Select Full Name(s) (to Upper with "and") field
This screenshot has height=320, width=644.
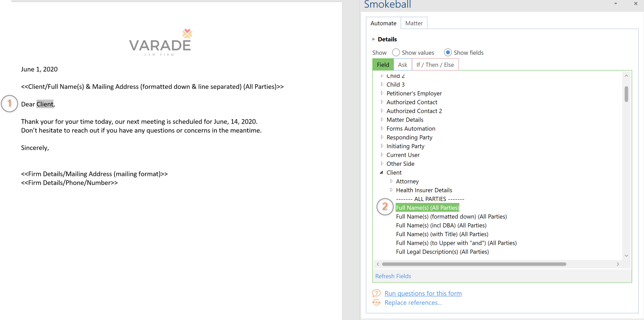456,243
